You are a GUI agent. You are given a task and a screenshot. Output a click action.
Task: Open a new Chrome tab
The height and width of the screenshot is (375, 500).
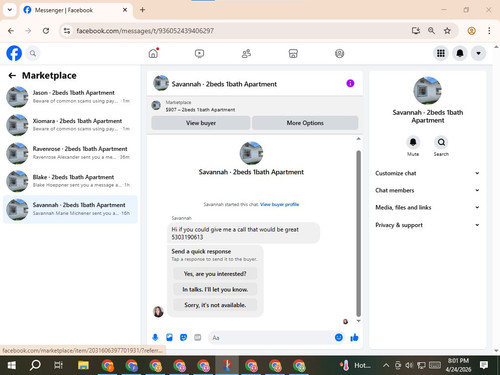[142, 10]
